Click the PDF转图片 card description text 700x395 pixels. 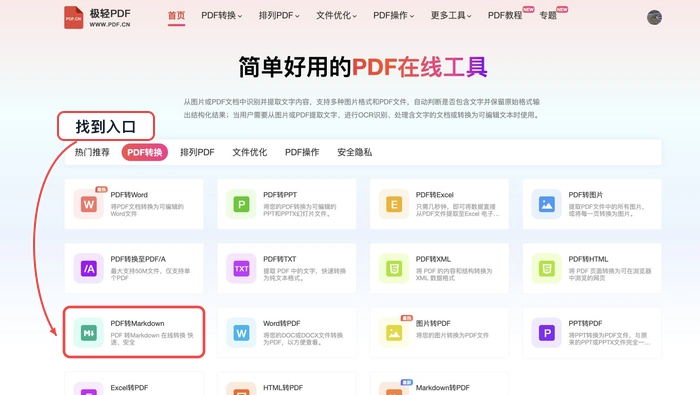(x=606, y=210)
